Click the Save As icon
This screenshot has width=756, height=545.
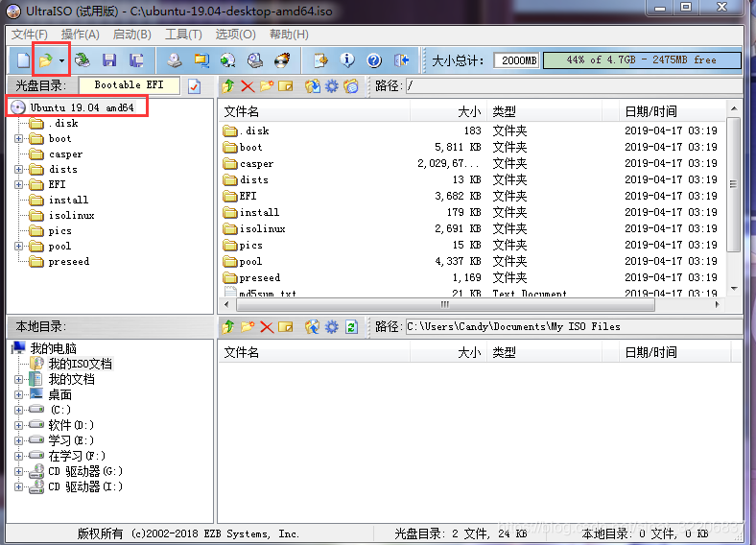[136, 60]
